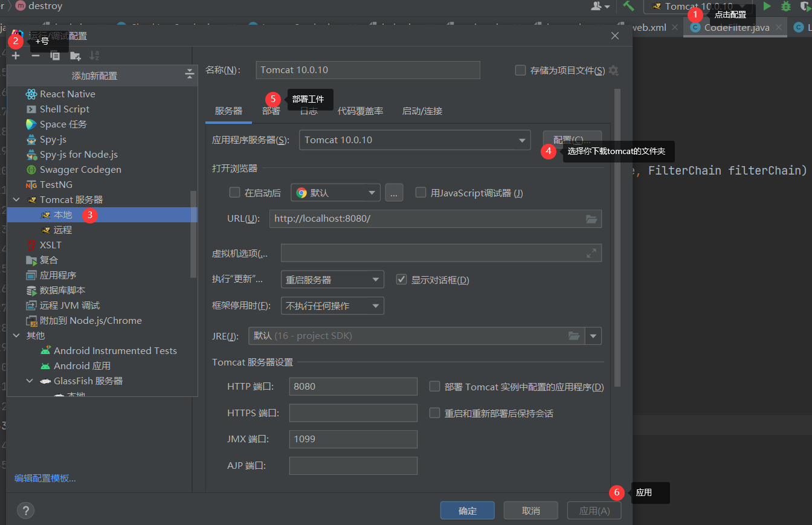Click the copy configuration icon

(x=55, y=56)
